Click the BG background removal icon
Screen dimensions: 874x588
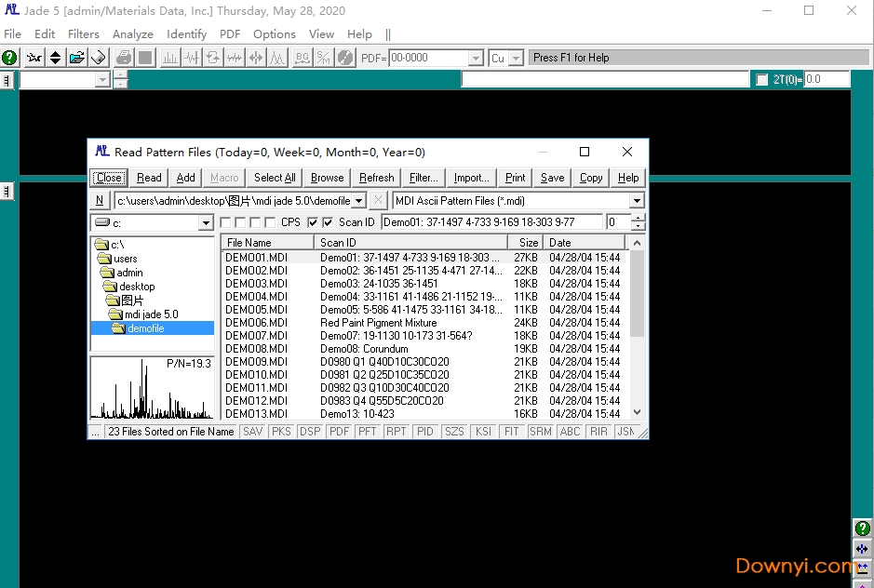[x=303, y=58]
